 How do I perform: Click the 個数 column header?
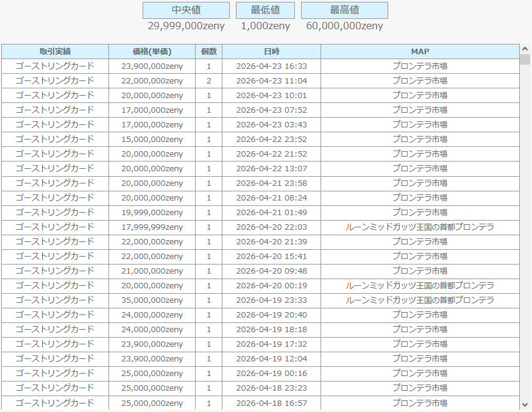coord(208,52)
